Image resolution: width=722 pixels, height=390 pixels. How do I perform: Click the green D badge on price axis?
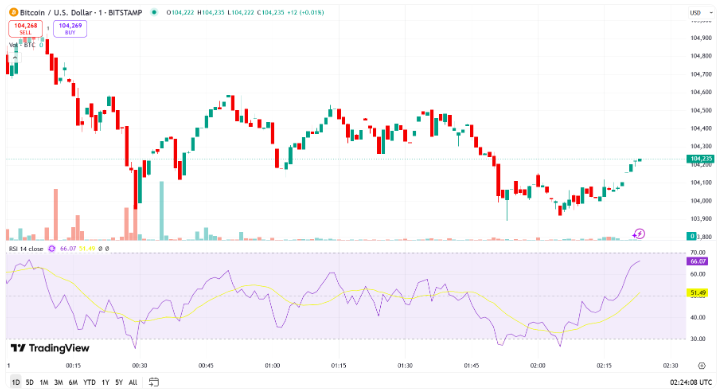691,236
